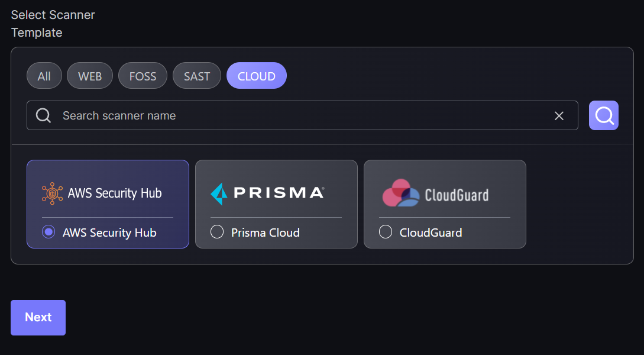The width and height of the screenshot is (644, 355).
Task: Click the AWS Security Hub logo
Action: (x=102, y=193)
